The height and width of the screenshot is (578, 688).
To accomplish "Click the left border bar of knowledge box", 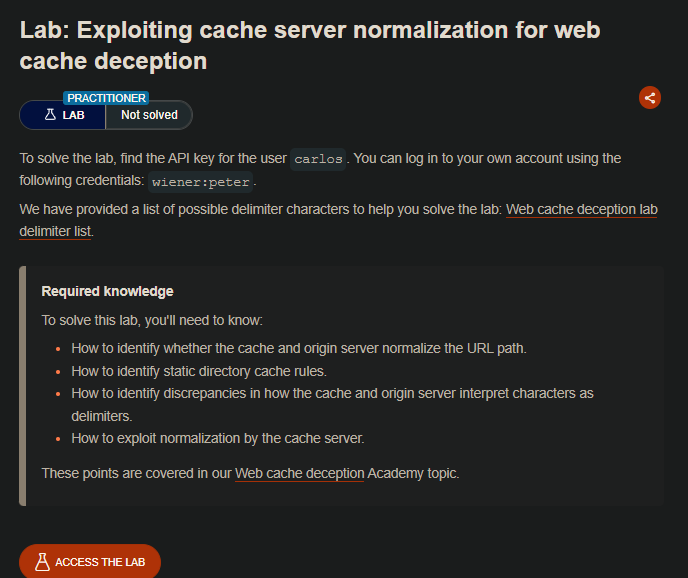I will [22, 385].
